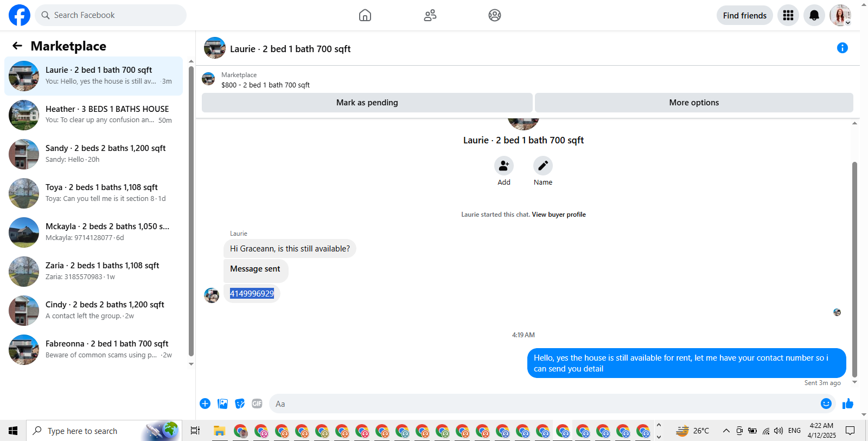
Task: Click the conversation list scroll-down arrow
Action: point(191,364)
